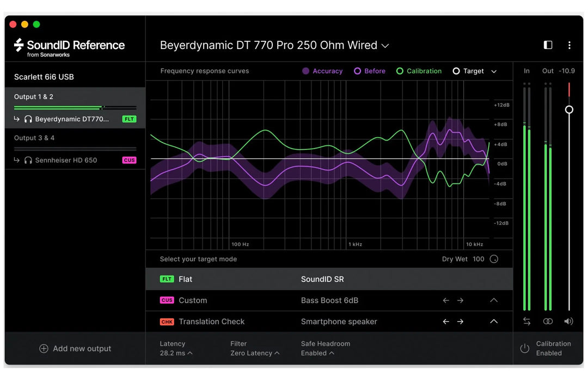Click the Dry Wet value 100
The height and width of the screenshot is (392, 588).
(478, 259)
